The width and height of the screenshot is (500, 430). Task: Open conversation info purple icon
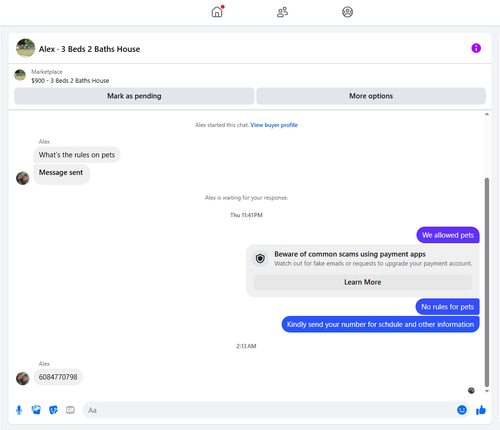click(476, 48)
